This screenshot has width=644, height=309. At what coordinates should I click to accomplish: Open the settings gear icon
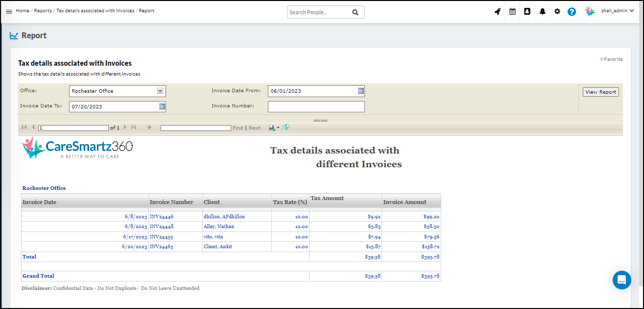coord(557,12)
